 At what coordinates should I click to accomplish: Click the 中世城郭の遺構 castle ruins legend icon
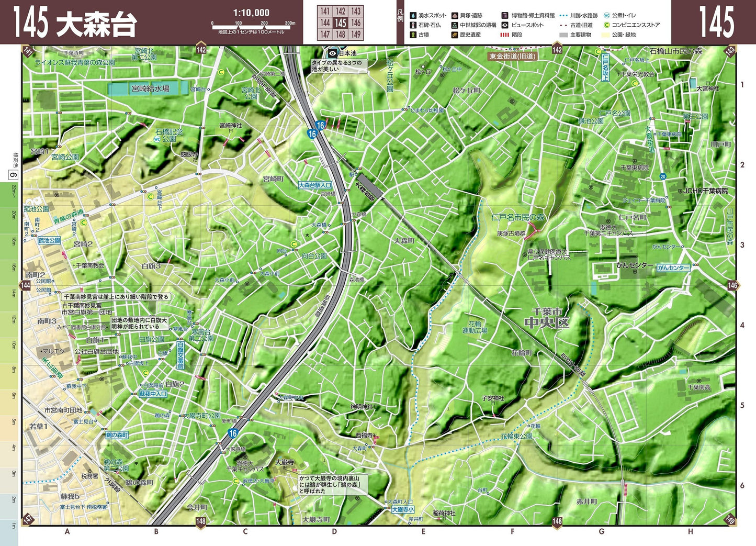point(455,25)
